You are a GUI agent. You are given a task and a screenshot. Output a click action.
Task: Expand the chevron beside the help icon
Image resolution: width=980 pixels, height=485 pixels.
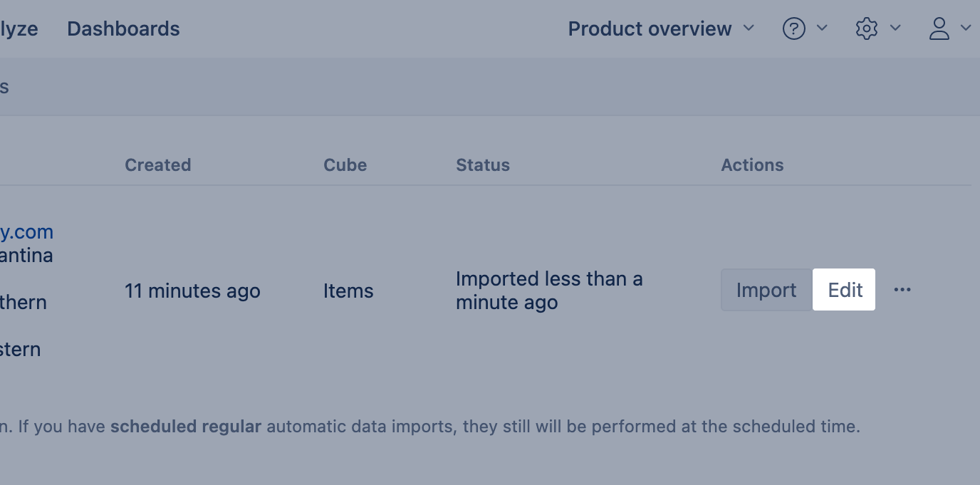click(822, 28)
